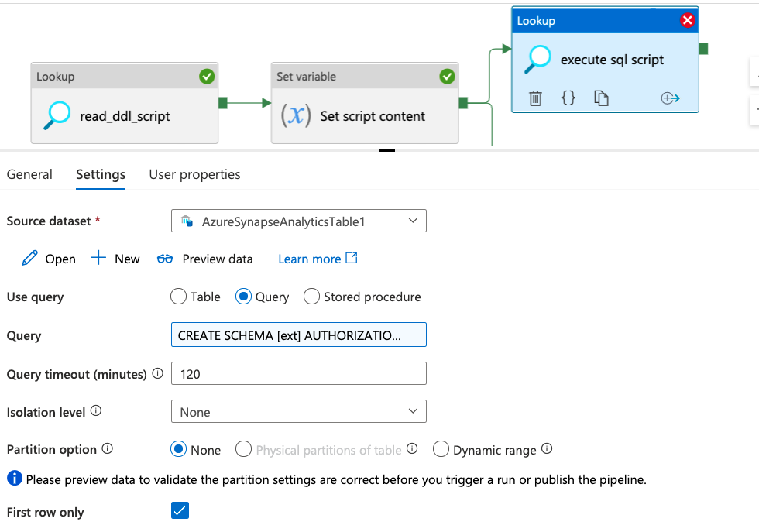Click info icon next to Physical partitions of table
Screen dimensions: 759x532
tap(412, 448)
